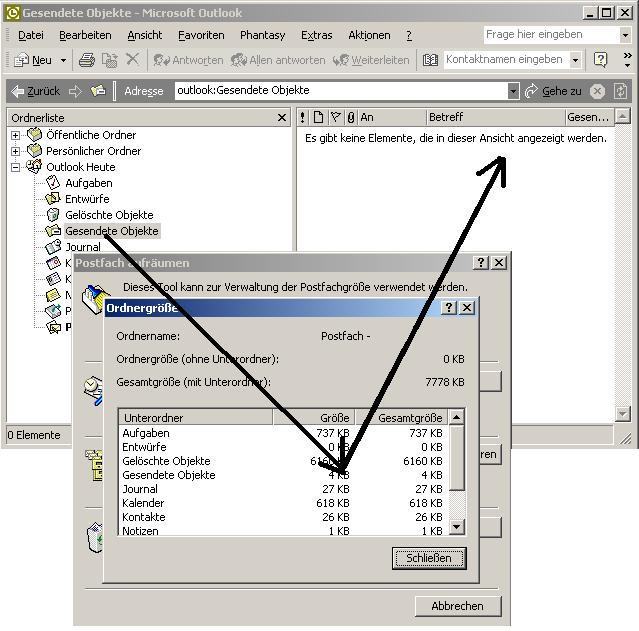Expand the Öffentliche Ordner tree node

coord(16,135)
